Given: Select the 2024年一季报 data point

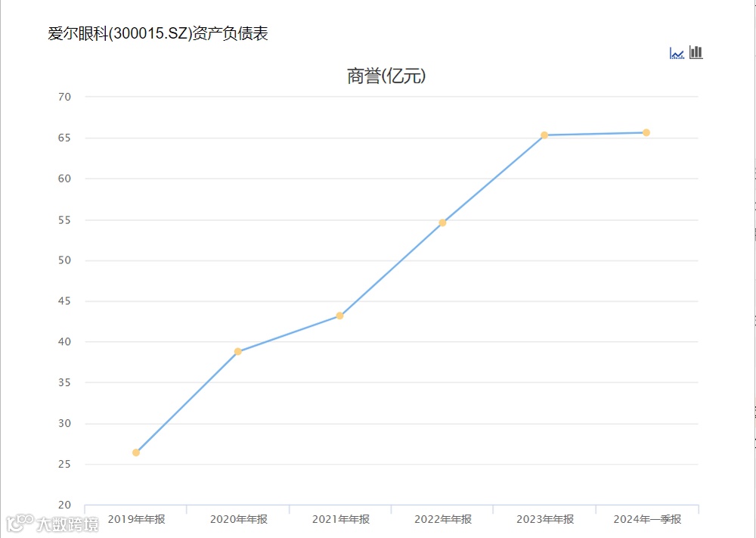Looking at the screenshot, I should click(x=646, y=132).
